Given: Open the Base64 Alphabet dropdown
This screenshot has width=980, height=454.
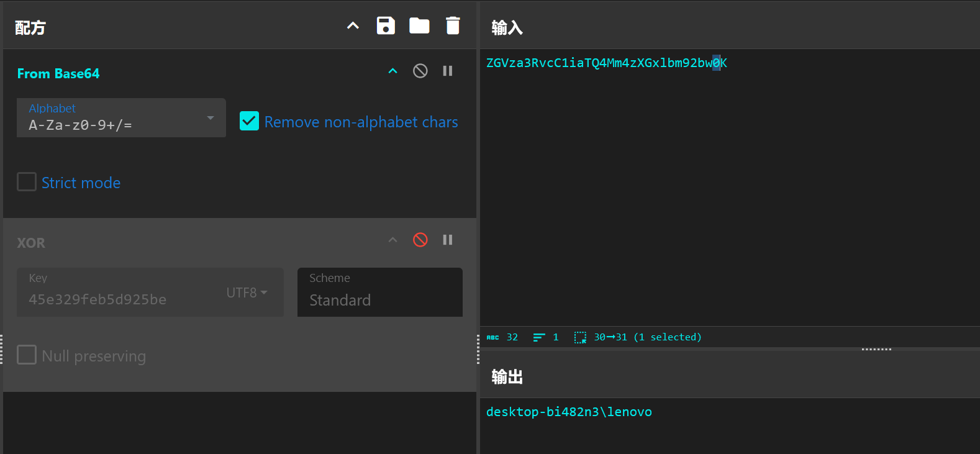Looking at the screenshot, I should point(121,118).
